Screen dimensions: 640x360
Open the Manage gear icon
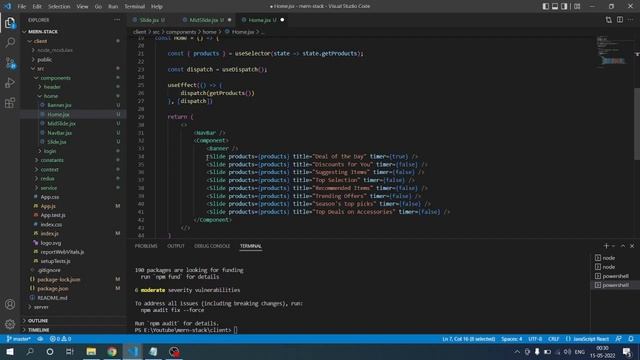click(10, 324)
